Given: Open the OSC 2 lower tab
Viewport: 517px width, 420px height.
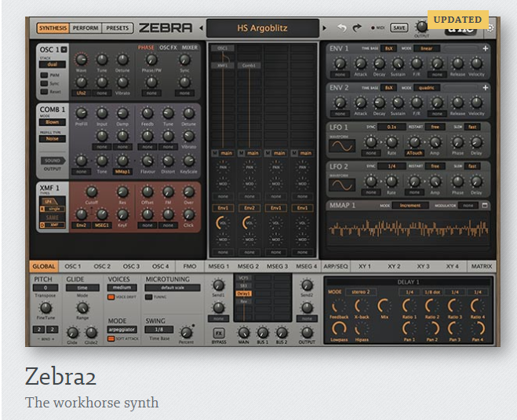Looking at the screenshot, I should coord(102,266).
